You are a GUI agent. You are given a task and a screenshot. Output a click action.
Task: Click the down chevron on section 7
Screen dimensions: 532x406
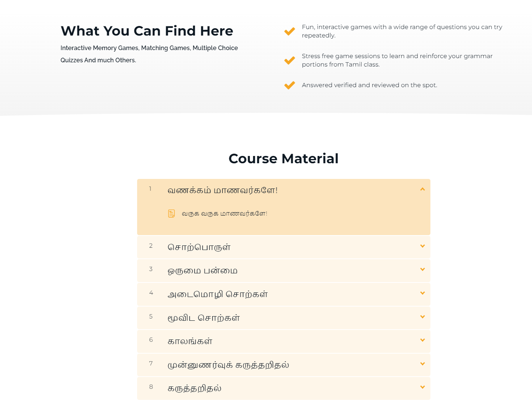pyautogui.click(x=422, y=364)
